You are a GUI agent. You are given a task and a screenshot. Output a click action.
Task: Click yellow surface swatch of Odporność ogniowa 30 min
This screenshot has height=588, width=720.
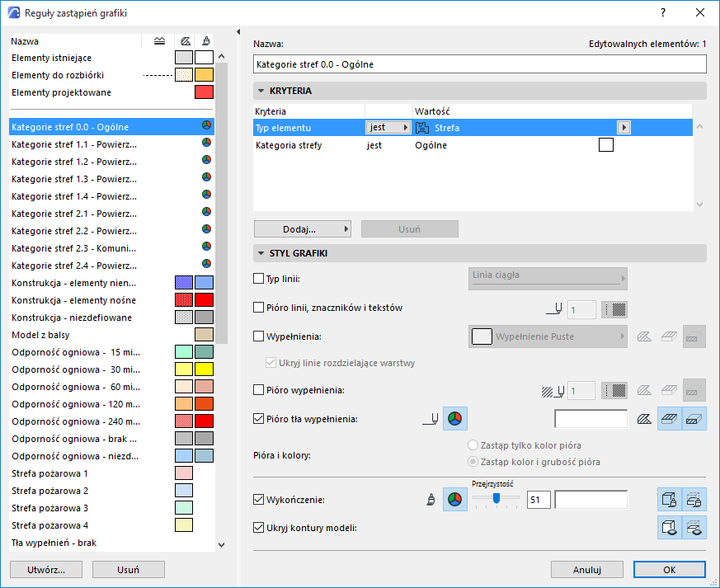tap(204, 369)
